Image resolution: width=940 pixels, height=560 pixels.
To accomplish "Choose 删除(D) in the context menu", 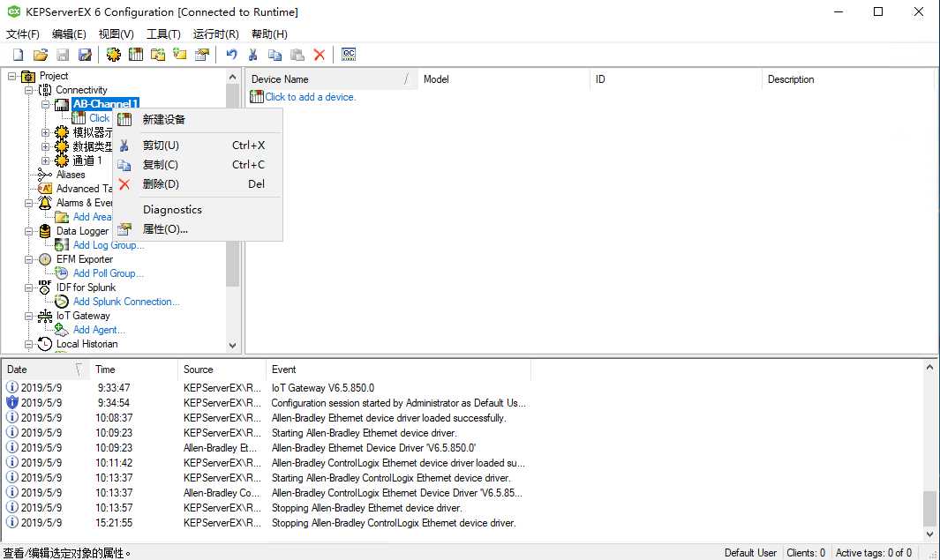I will pyautogui.click(x=198, y=183).
